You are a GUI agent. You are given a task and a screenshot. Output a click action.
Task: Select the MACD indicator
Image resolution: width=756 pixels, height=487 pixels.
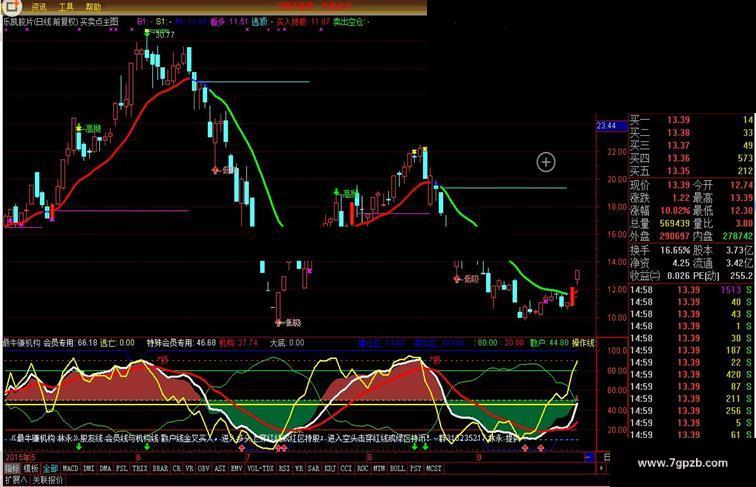click(x=70, y=468)
